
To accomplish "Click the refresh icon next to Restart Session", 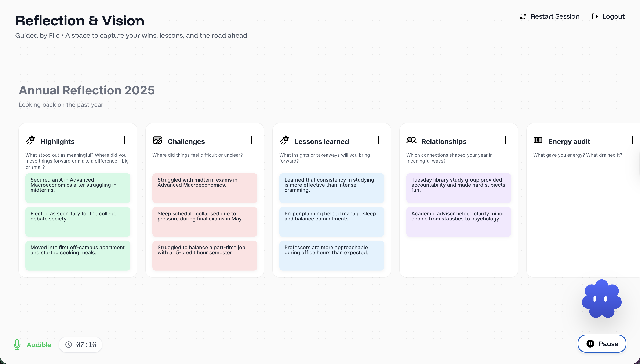I will tap(523, 16).
